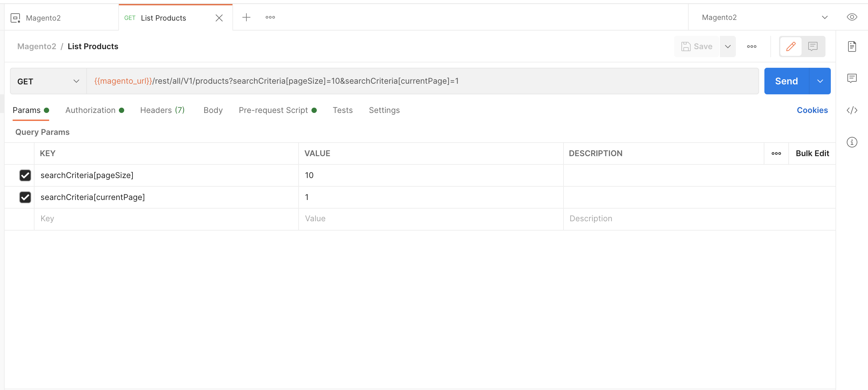Screen dimensions: 868x390
Task: Open the Cookies manager link
Action: pyautogui.click(x=813, y=110)
